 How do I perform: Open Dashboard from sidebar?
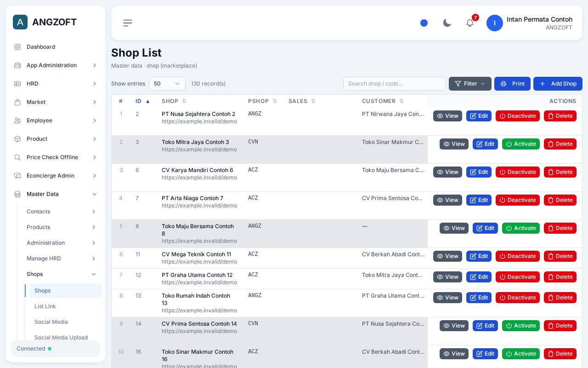pyautogui.click(x=56, y=47)
